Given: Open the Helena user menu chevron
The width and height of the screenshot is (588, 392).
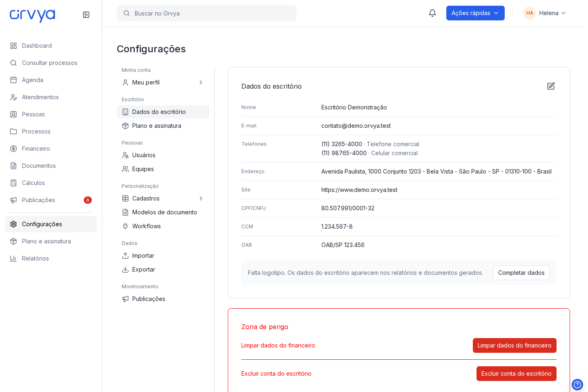Looking at the screenshot, I should coord(563,13).
